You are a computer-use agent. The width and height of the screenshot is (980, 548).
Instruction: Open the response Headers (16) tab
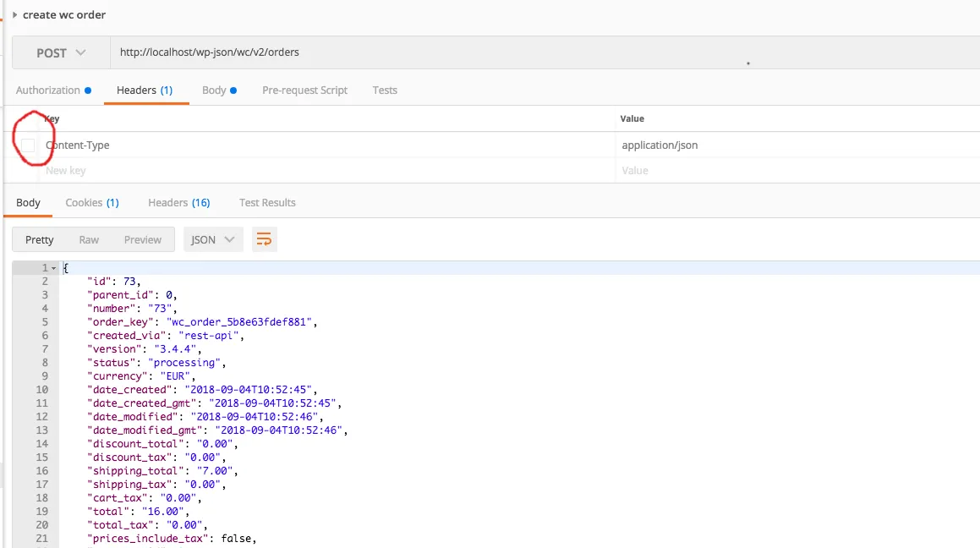[178, 203]
